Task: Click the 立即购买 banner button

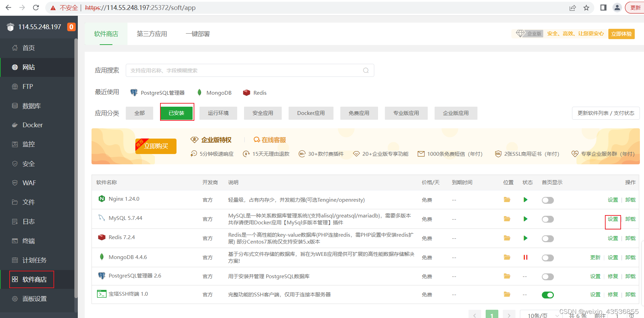Action: point(156,146)
